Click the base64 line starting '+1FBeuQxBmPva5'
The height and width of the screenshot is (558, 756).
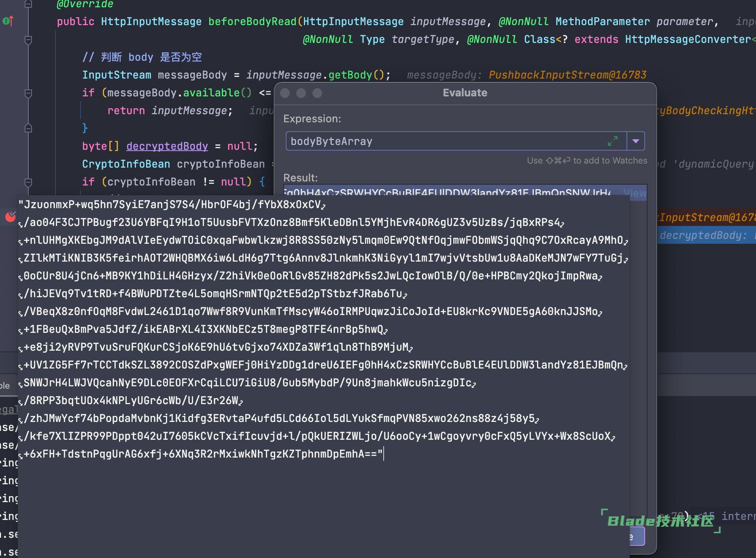pyautogui.click(x=203, y=329)
